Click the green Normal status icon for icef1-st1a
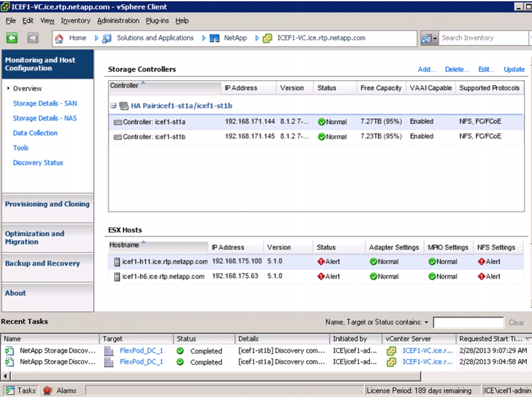532x401 pixels. [x=322, y=122]
